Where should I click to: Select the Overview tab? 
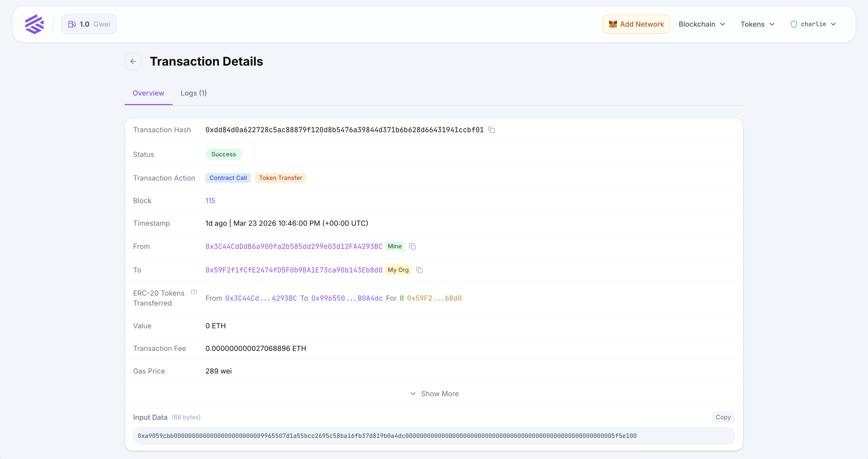pos(148,93)
